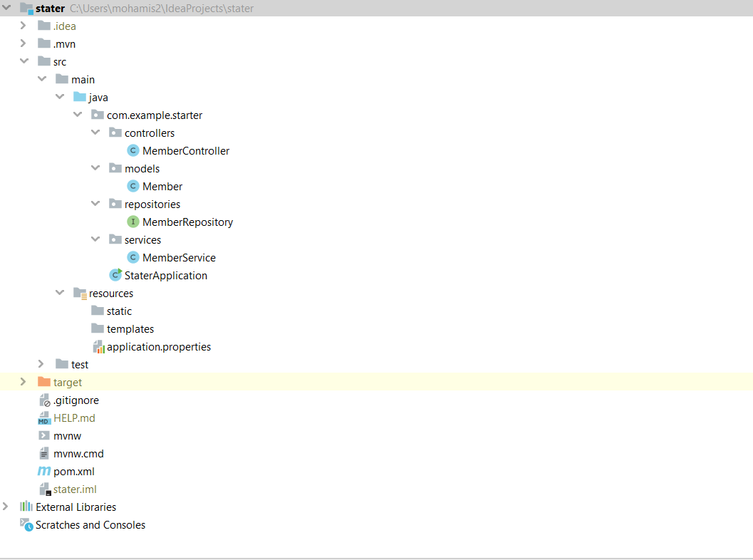
Task: Expand the target folder chevron
Action: [23, 381]
